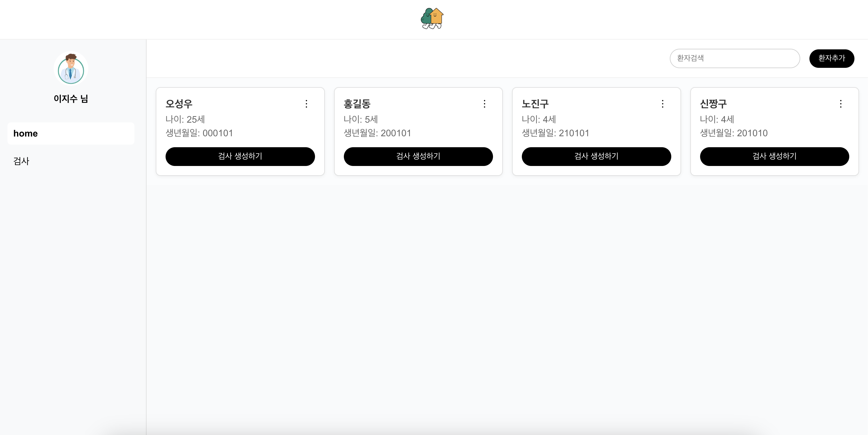Open the more options menu for 오성우
The height and width of the screenshot is (435, 868).
click(306, 104)
